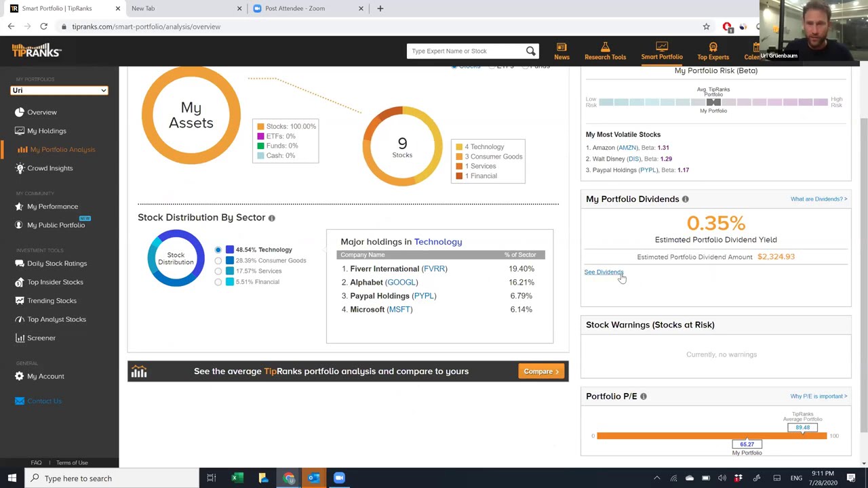Open Top Insider Stocks tool

(x=49, y=282)
